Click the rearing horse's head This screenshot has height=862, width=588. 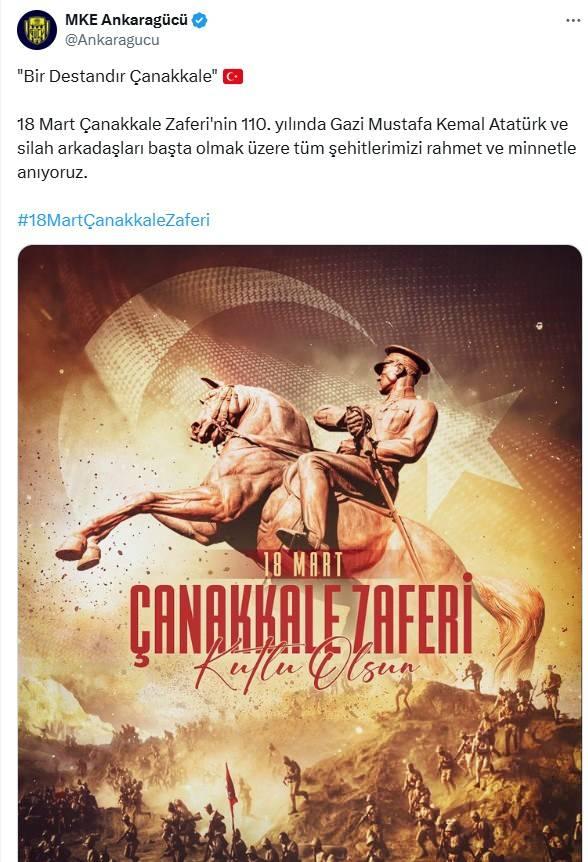tap(216, 411)
